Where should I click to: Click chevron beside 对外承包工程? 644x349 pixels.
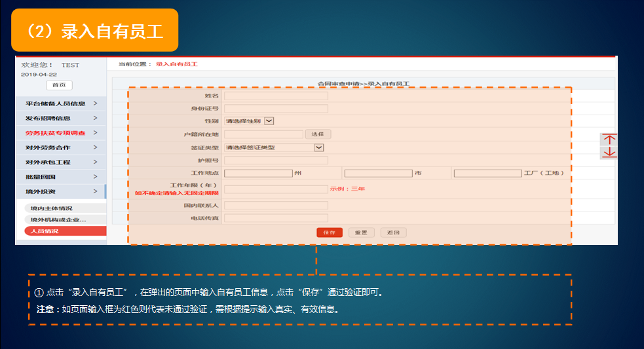[95, 162]
